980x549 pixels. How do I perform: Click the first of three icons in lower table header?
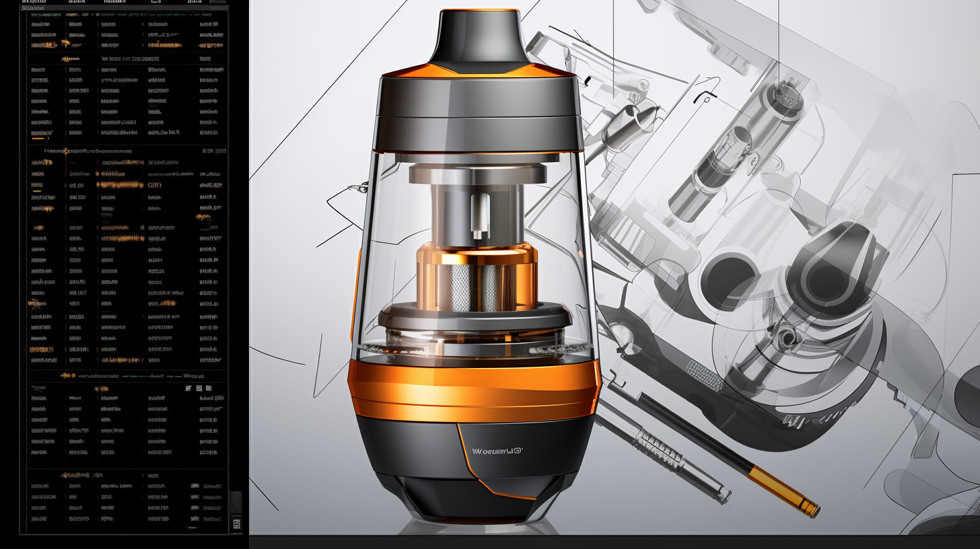coord(188,388)
